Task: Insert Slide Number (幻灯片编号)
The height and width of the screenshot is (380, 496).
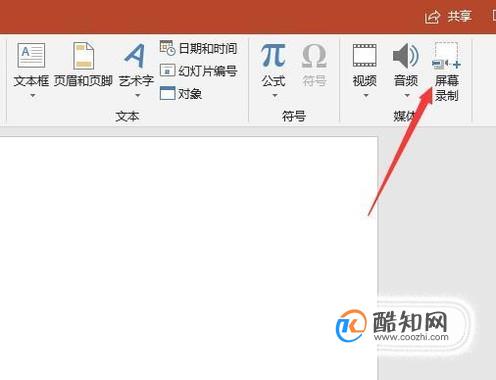Action: point(199,71)
